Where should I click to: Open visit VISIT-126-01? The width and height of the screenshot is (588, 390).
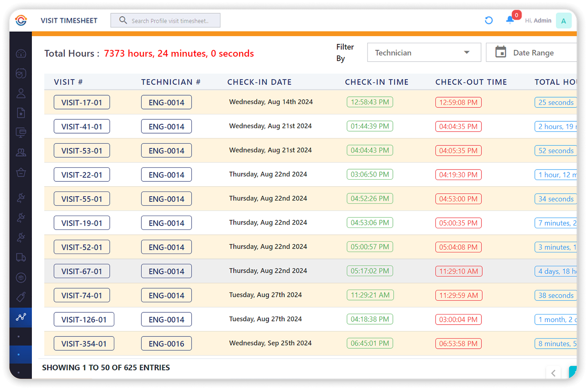(x=84, y=319)
